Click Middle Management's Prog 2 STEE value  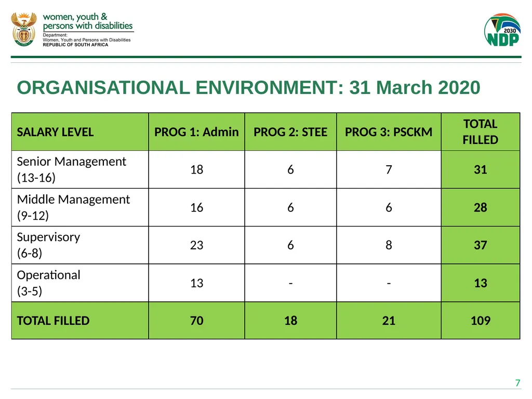[291, 207]
